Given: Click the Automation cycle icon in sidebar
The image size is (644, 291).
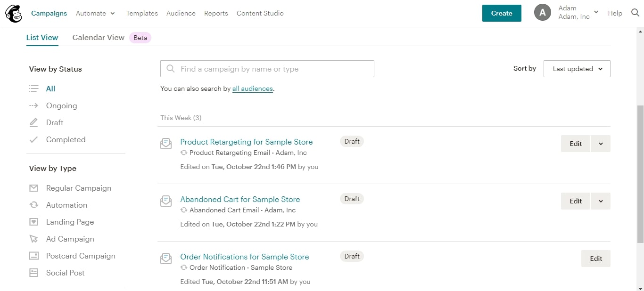Looking at the screenshot, I should coord(33,205).
